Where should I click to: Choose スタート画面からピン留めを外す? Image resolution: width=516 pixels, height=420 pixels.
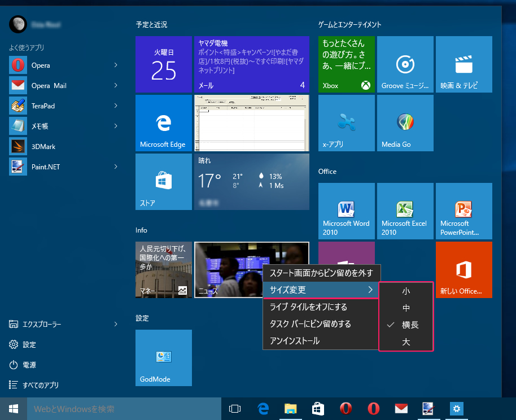pos(321,273)
